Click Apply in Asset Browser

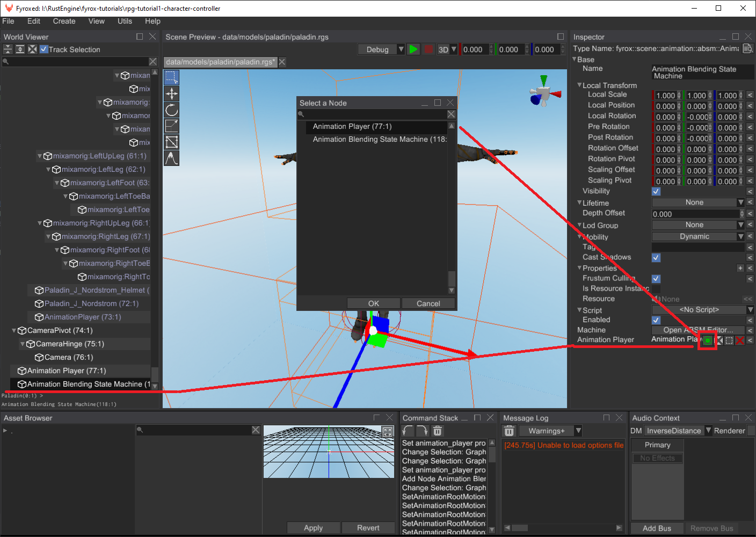pyautogui.click(x=313, y=528)
